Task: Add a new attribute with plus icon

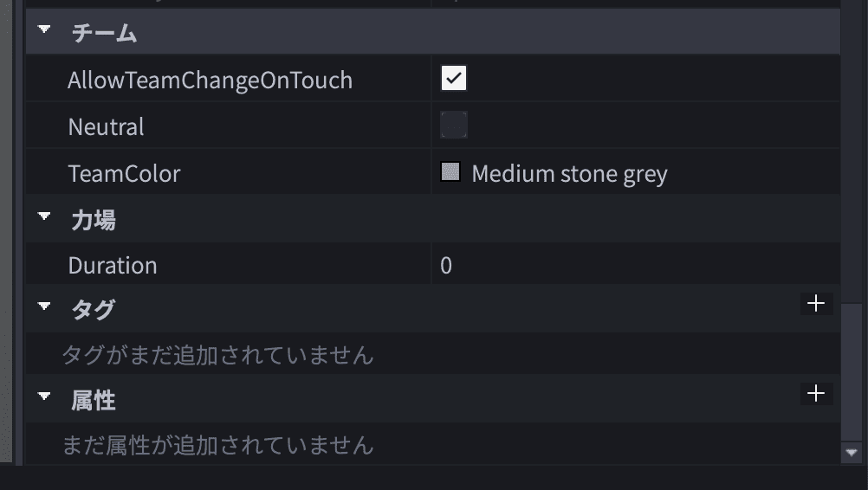Action: click(x=815, y=394)
